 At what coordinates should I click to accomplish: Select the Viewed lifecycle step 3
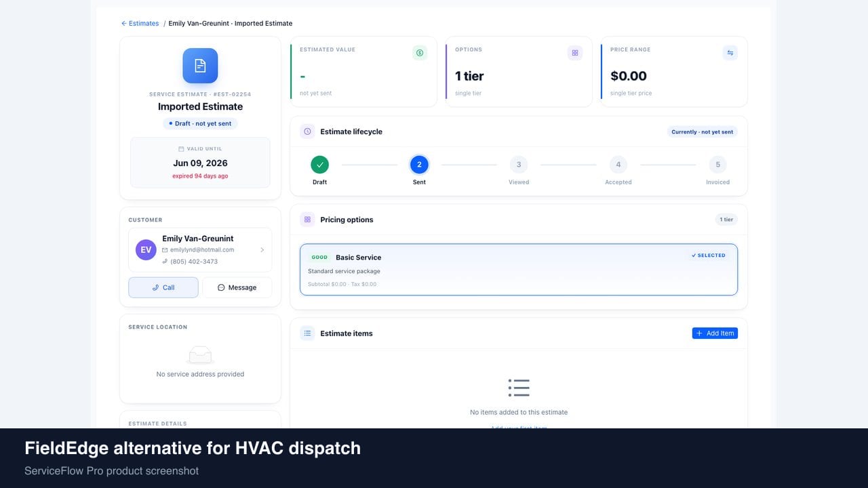tap(519, 165)
